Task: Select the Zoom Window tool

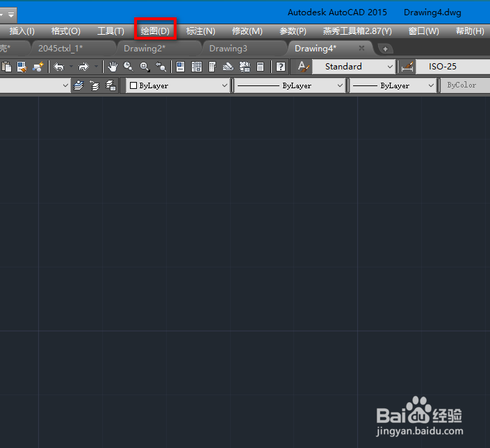Action: point(145,67)
